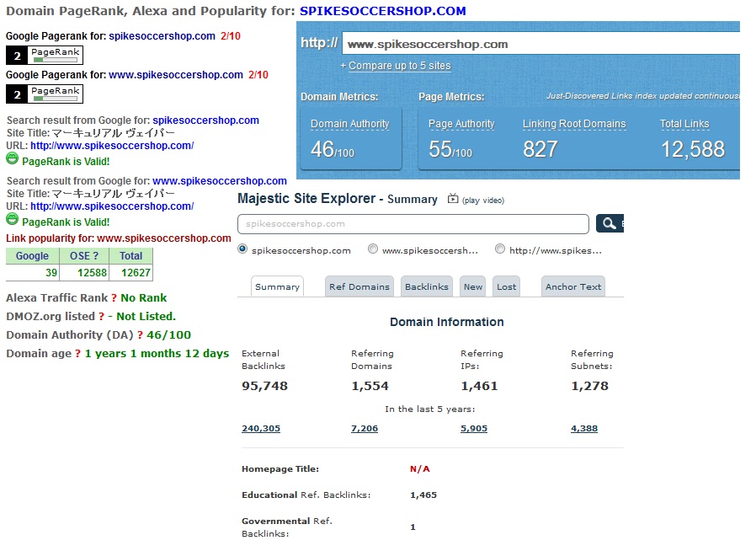Click the 39 Google value cell
This screenshot has height=551, width=756.
point(32,273)
